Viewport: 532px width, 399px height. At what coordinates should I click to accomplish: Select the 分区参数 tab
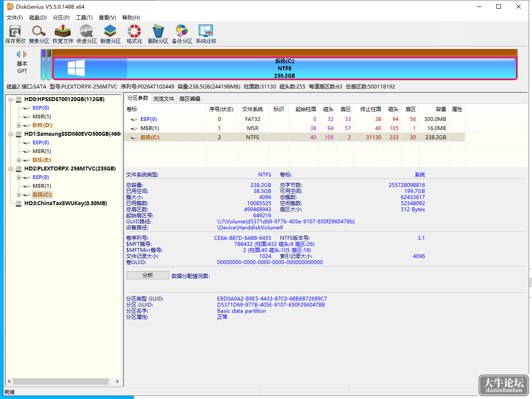[x=138, y=98]
